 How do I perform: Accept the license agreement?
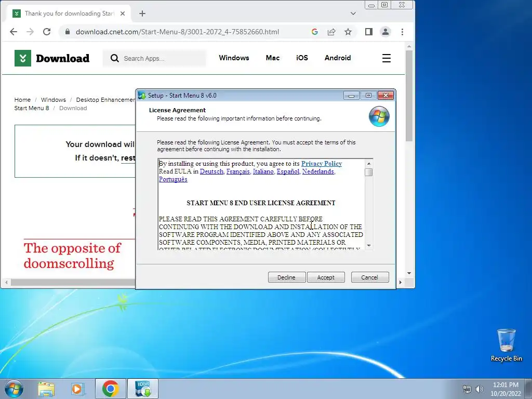click(x=326, y=277)
